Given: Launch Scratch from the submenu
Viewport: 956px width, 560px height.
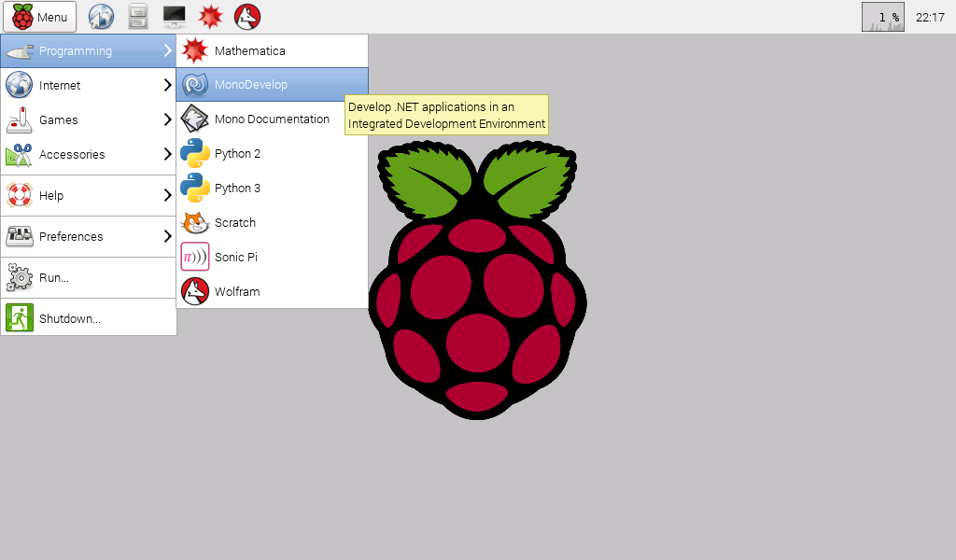Looking at the screenshot, I should point(272,222).
